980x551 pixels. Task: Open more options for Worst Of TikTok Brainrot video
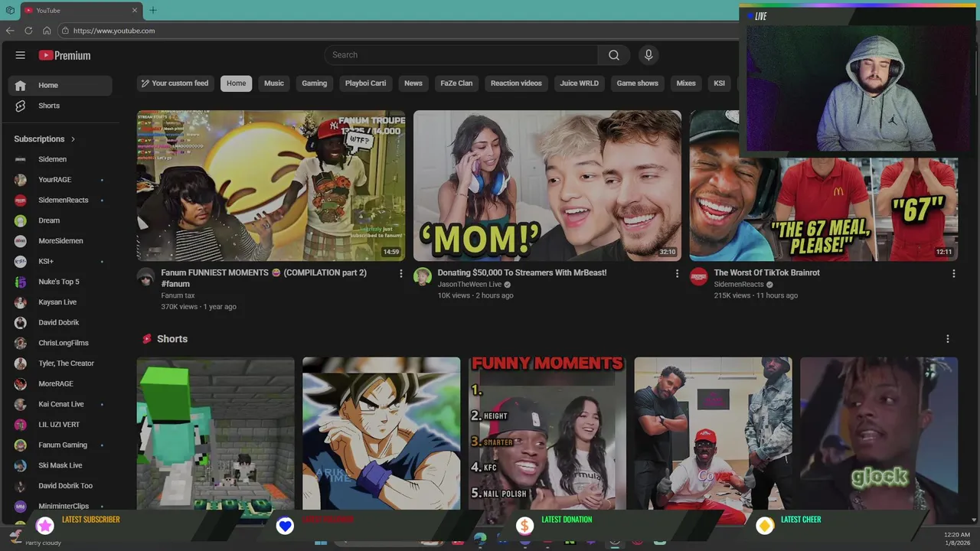pyautogui.click(x=953, y=273)
